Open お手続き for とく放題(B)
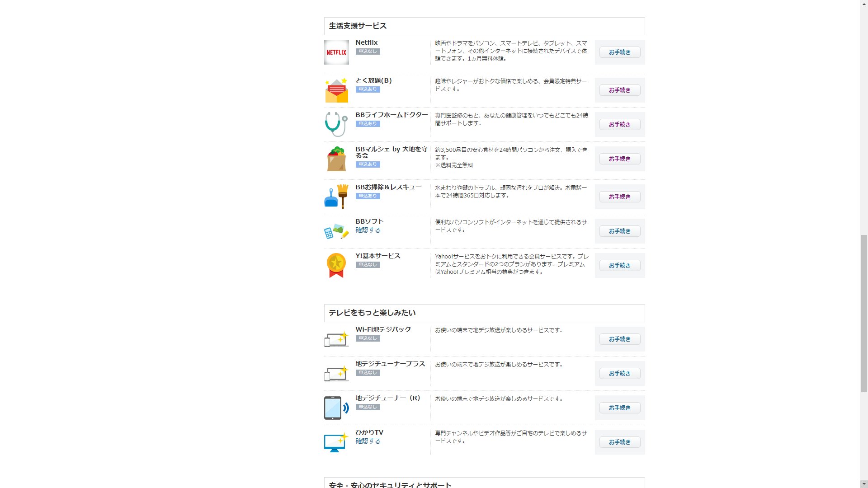The width and height of the screenshot is (868, 488). point(620,90)
